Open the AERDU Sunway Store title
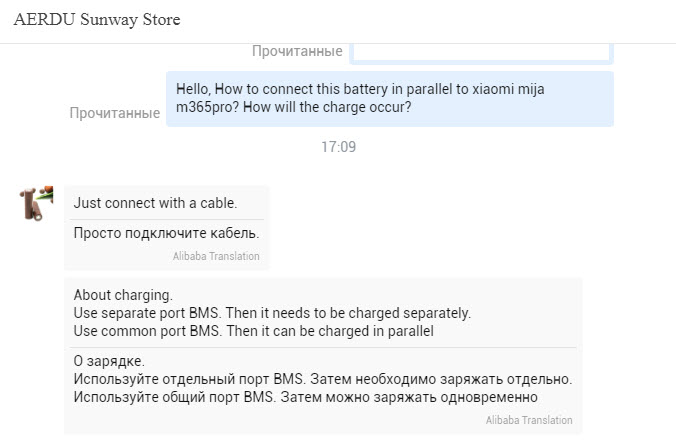 (97, 20)
